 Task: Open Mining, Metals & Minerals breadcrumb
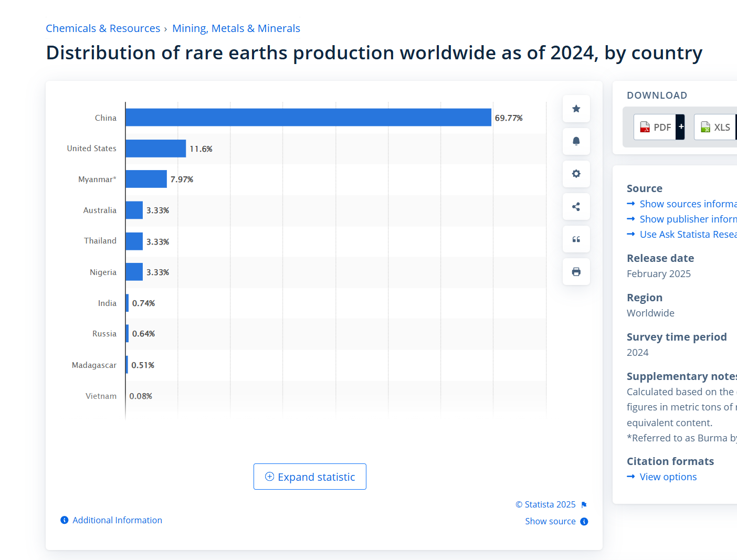tap(236, 28)
